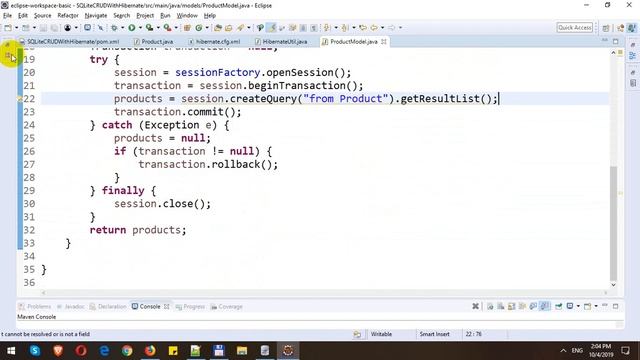The width and height of the screenshot is (640, 360).
Task: Click the Windows Start button
Action: [11, 351]
